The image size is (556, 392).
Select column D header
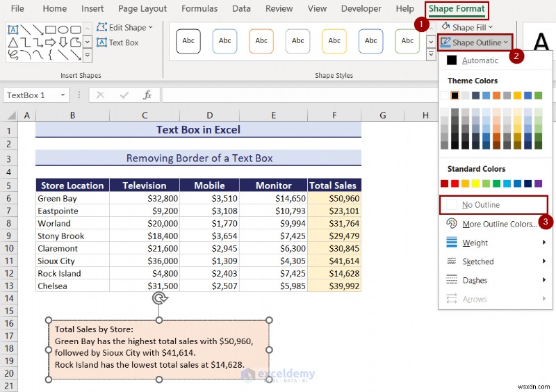[210, 115]
